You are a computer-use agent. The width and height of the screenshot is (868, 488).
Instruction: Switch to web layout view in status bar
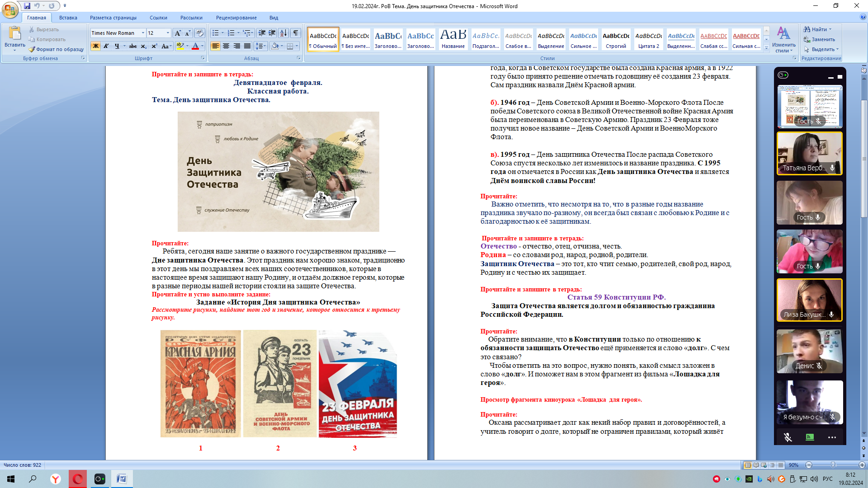(764, 465)
